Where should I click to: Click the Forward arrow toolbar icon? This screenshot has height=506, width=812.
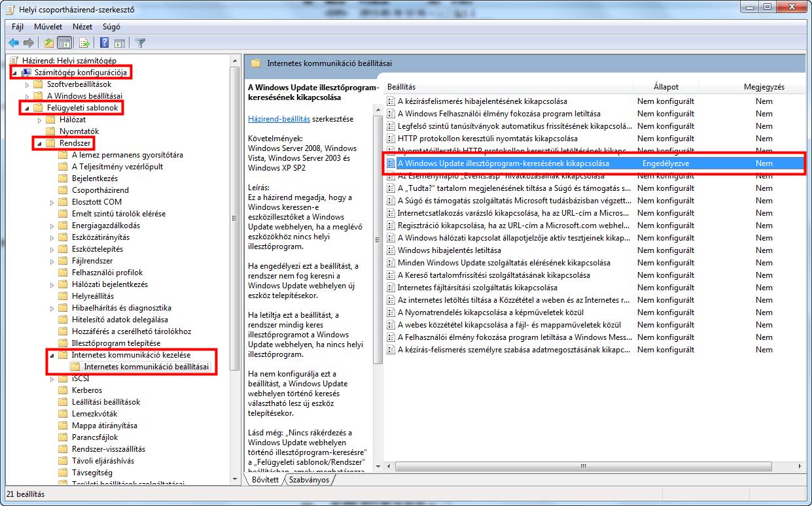click(x=28, y=42)
